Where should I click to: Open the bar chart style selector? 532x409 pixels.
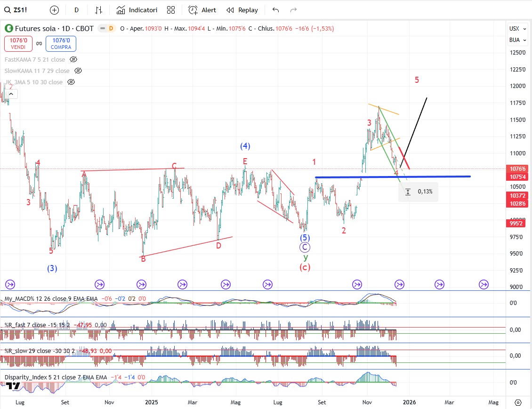coord(98,10)
